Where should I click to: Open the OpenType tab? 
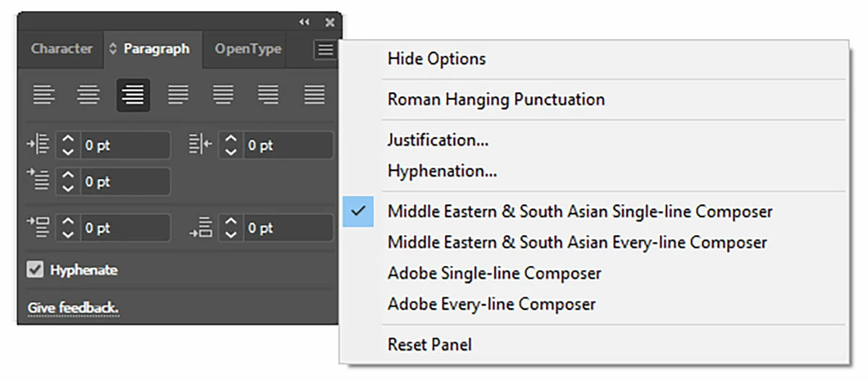[x=247, y=49]
